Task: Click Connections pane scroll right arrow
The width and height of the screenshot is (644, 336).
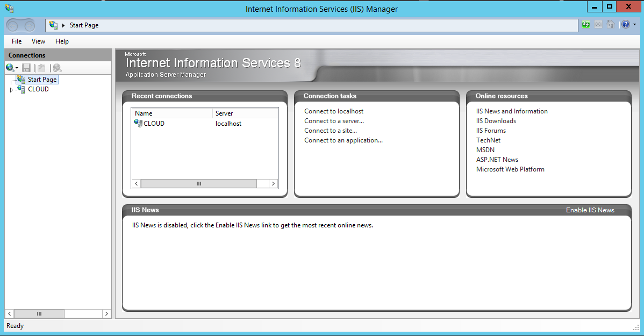Action: pyautogui.click(x=106, y=313)
